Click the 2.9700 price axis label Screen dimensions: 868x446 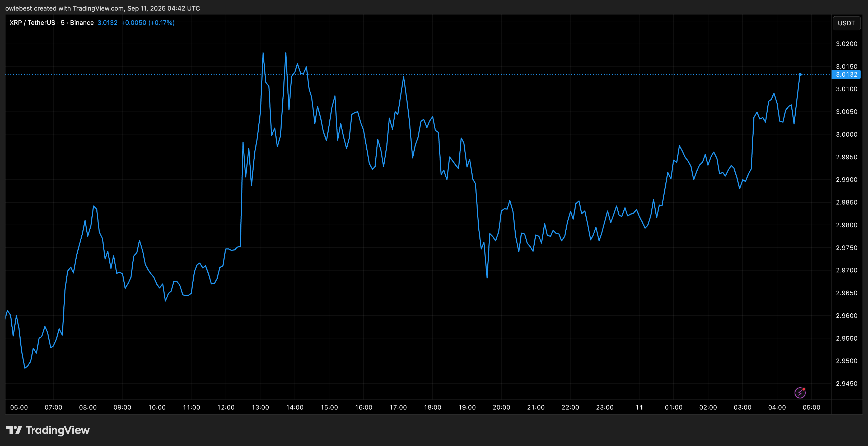click(x=846, y=270)
